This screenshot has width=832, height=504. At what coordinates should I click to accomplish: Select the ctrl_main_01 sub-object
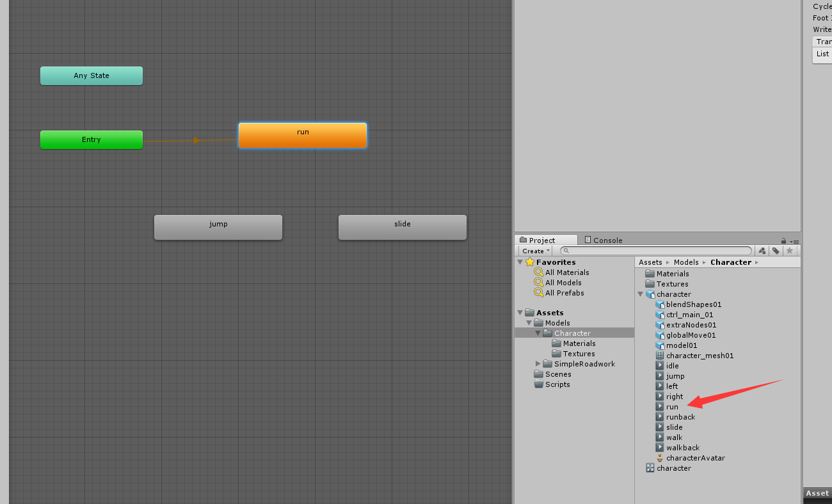pos(684,315)
